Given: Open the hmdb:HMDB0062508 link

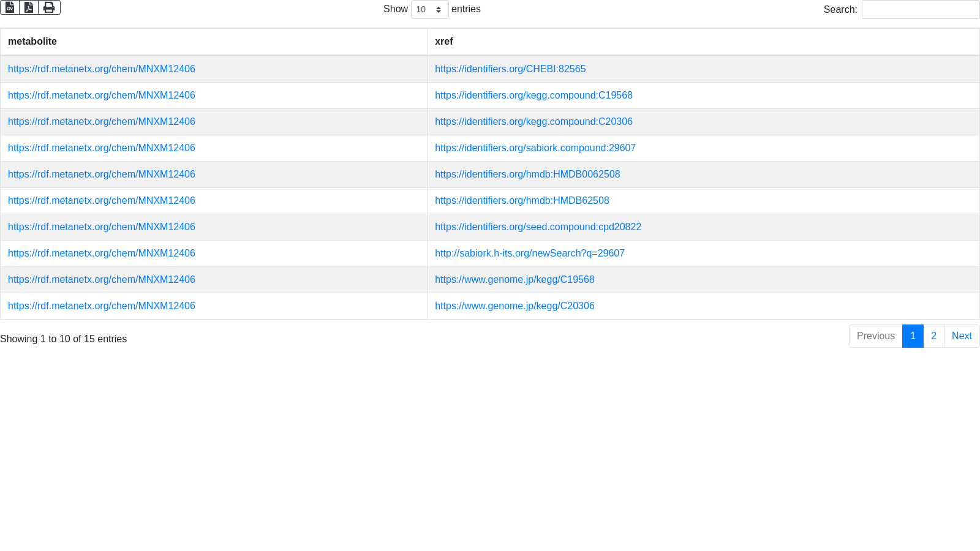Looking at the screenshot, I should pos(527,174).
